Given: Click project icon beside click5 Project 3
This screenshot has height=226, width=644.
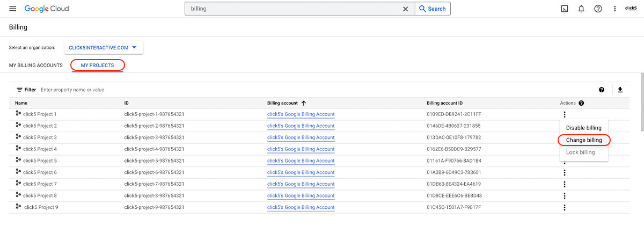Looking at the screenshot, I should pos(18,137).
